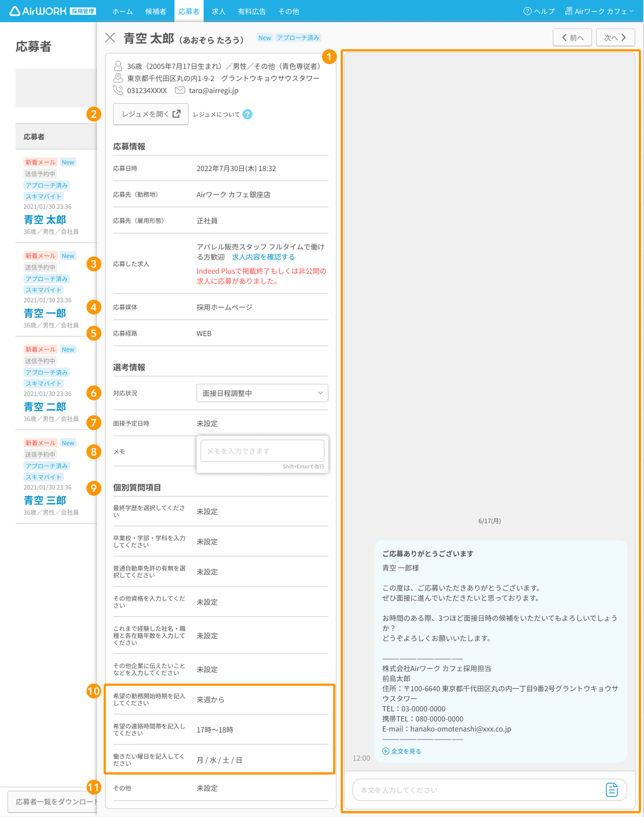Open the 候補者 menu
The image size is (644, 817).
pyautogui.click(x=156, y=11)
